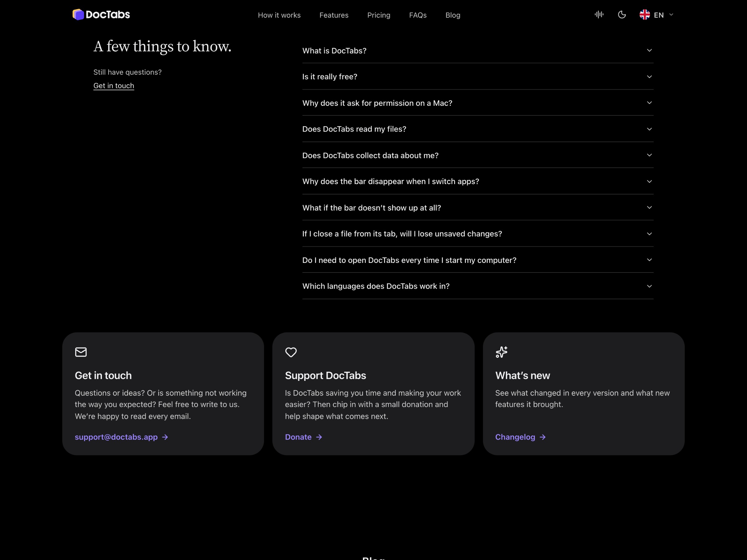Expand 'What is DocTabs?' question
Screen dimensions: 747x560
click(478, 51)
